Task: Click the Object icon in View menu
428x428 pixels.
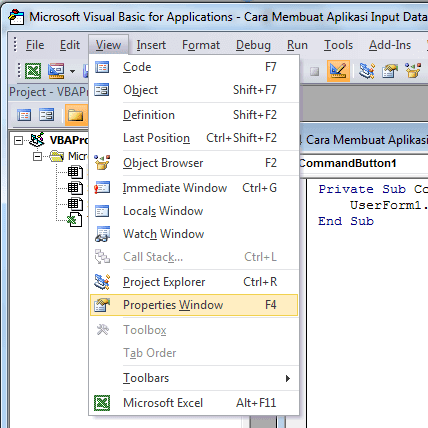Action: coord(102,90)
